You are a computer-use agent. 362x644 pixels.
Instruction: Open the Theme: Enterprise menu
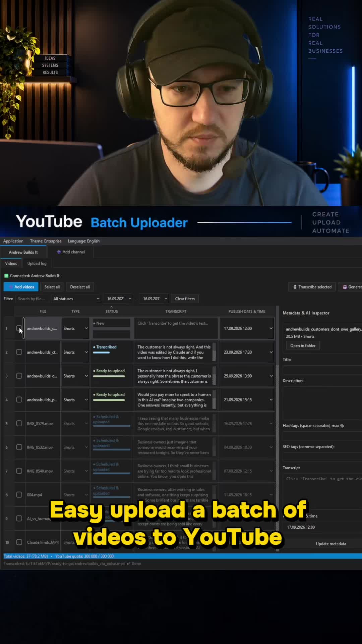[x=46, y=241]
